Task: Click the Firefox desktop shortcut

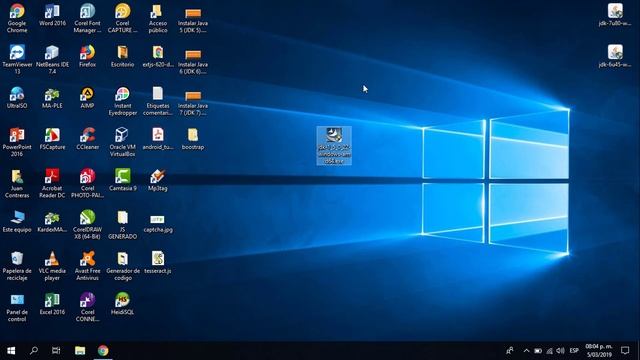Action: [87, 56]
